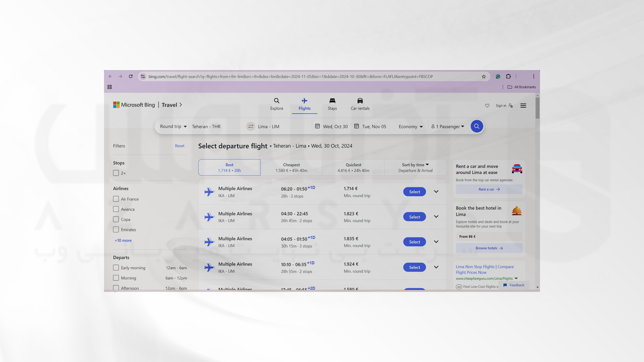The width and height of the screenshot is (644, 362).
Task: Click the car icon in rental card
Action: (517, 169)
